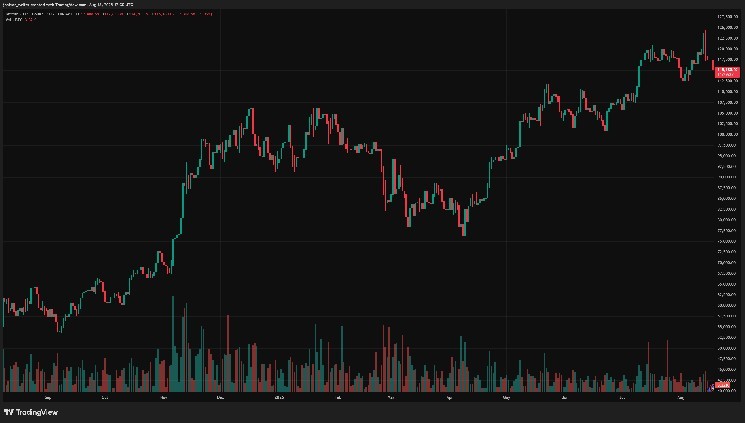Viewport: 745px width, 423px height.
Task: Click the tallest volume bar in November
Action: [x=173, y=344]
